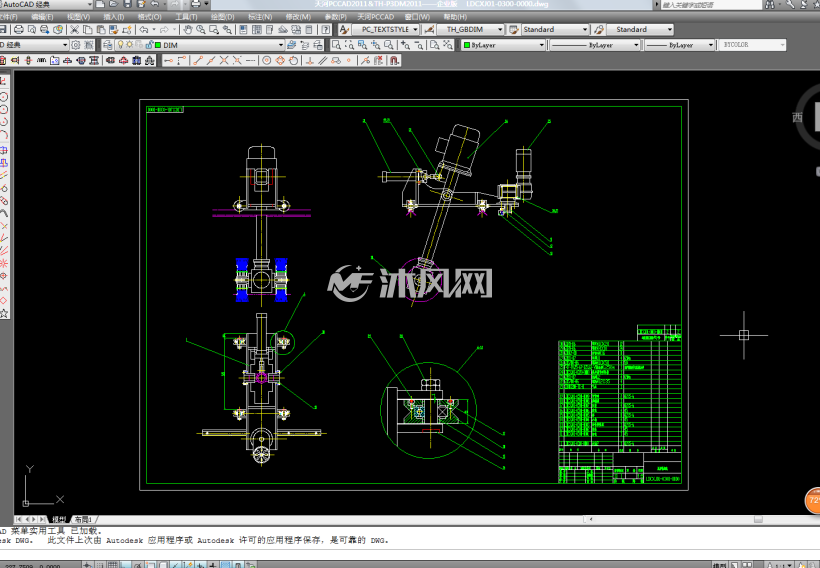Open the 插入(I) menu

point(113,17)
